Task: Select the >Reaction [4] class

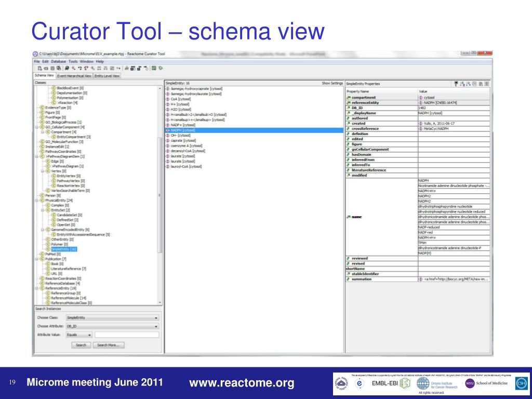Action: pos(67,103)
